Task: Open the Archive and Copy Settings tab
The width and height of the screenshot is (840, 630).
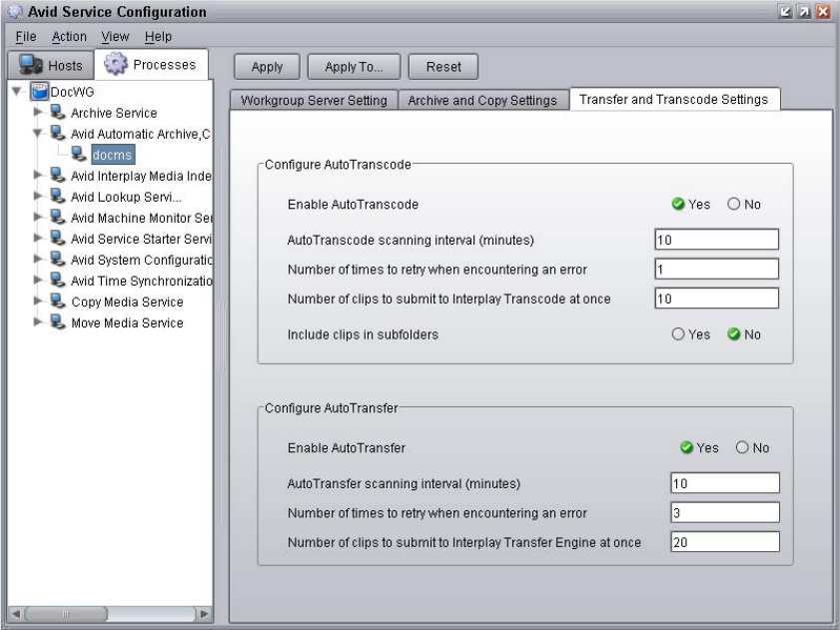Action: 482,100
